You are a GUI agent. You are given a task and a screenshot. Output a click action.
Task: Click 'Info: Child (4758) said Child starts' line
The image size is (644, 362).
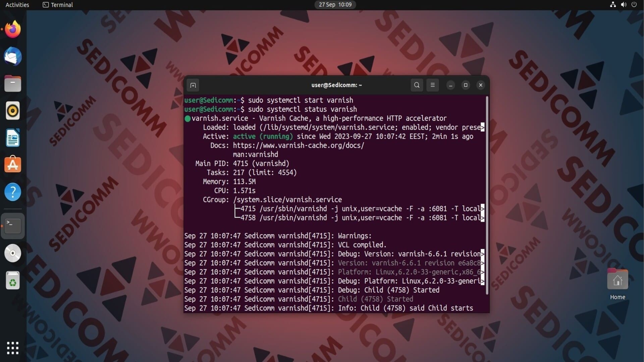329,308
